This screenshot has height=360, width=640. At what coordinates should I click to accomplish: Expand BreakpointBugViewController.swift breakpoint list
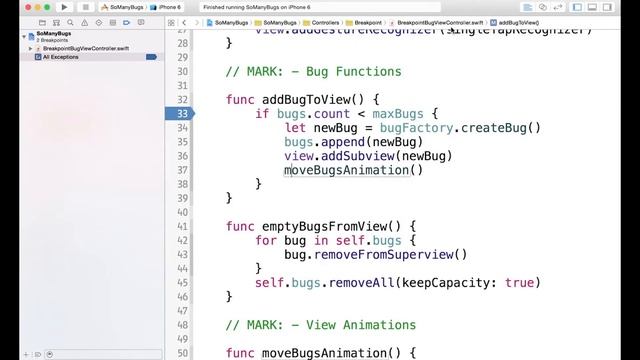coord(30,48)
